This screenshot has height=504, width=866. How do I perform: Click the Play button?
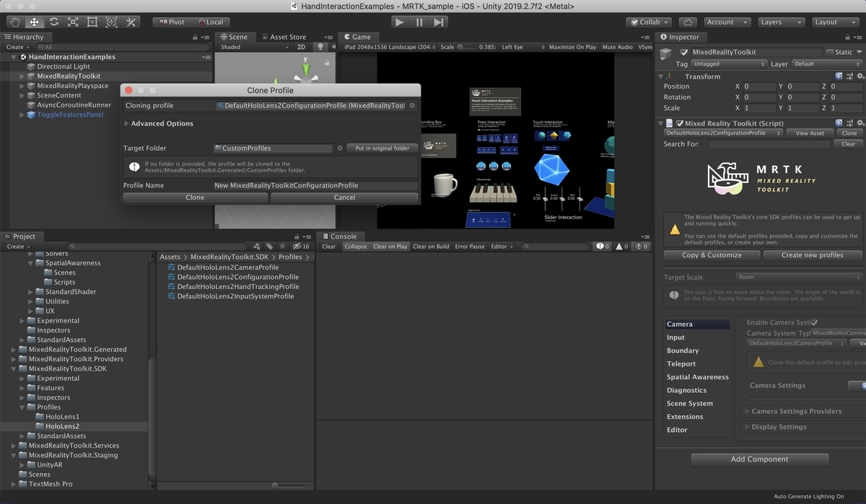[399, 22]
